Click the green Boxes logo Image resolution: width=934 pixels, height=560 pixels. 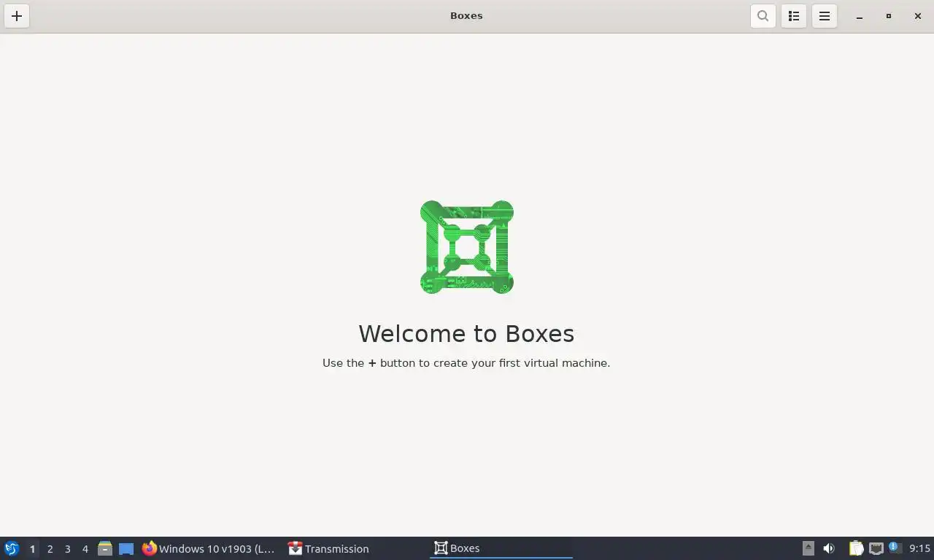[x=467, y=247]
